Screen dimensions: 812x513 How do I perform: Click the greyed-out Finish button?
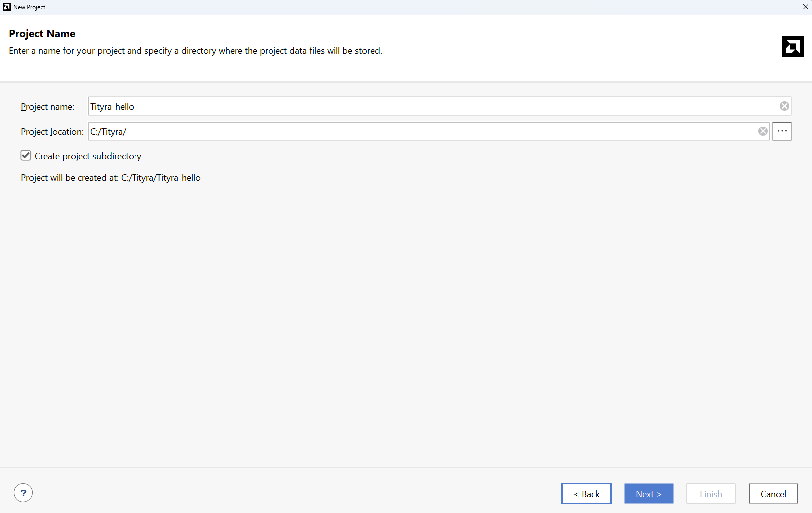point(711,494)
